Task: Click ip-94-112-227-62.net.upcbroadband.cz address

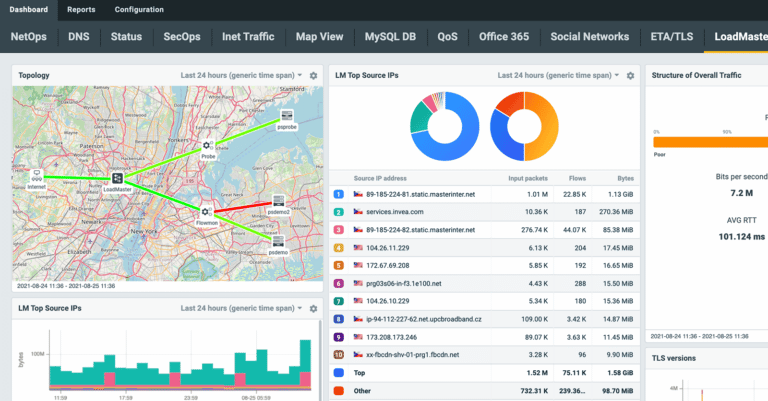Action: tap(424, 319)
